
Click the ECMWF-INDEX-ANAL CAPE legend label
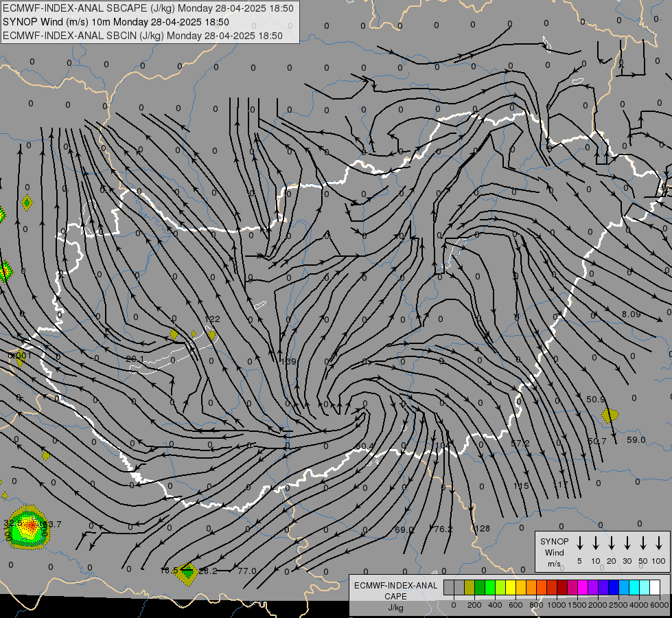[395, 591]
